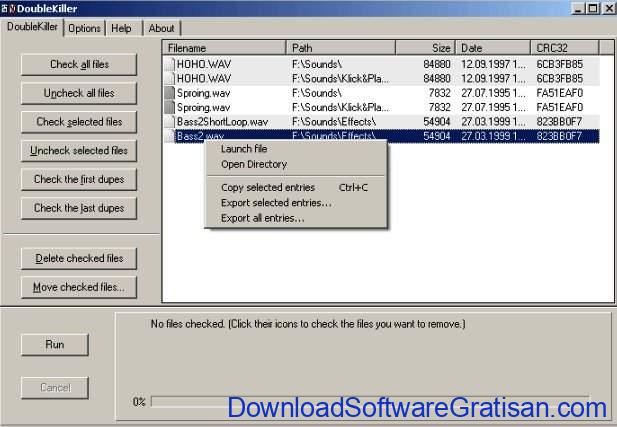
Task: Sort list by the Size column header
Action: (x=425, y=48)
